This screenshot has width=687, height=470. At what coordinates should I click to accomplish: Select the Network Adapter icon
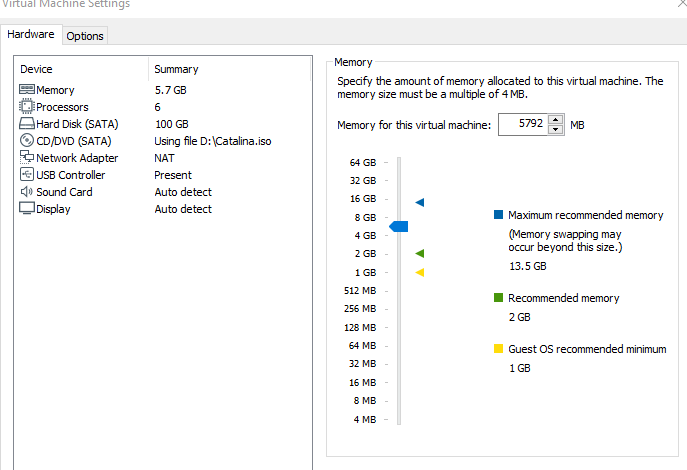(27, 158)
